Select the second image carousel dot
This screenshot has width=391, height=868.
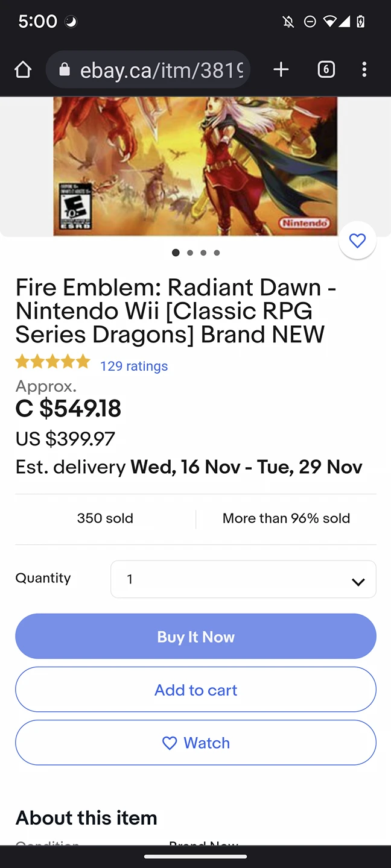[x=189, y=253]
